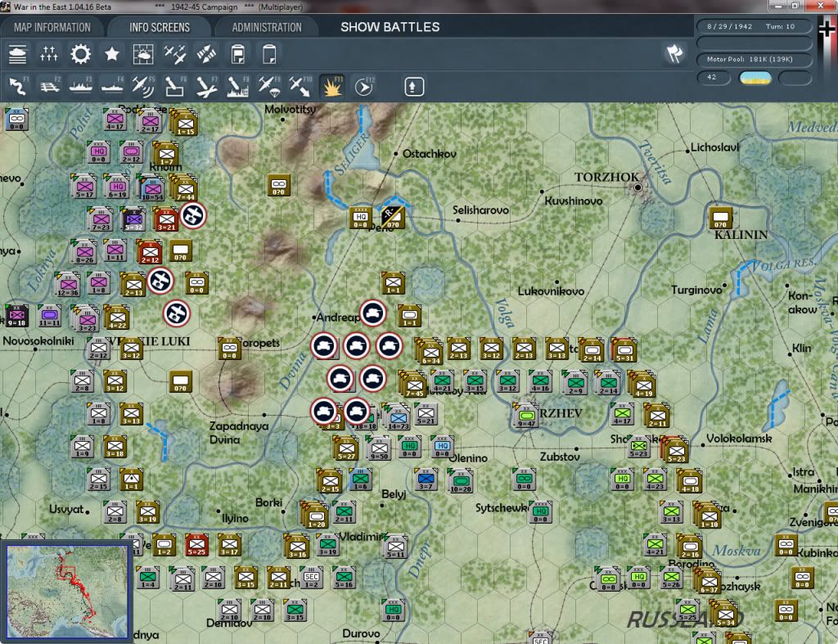The image size is (838, 644).
Task: Select F1 Move mode arrow icon
Action: (18, 86)
